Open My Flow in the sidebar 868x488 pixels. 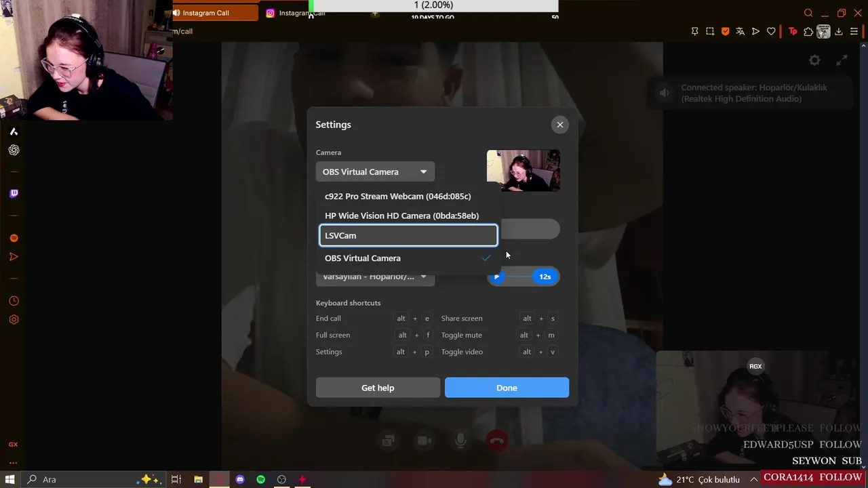pos(14,257)
